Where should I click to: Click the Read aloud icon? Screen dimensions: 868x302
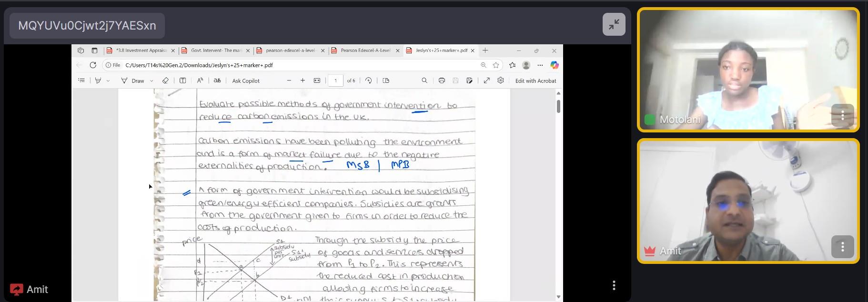200,81
